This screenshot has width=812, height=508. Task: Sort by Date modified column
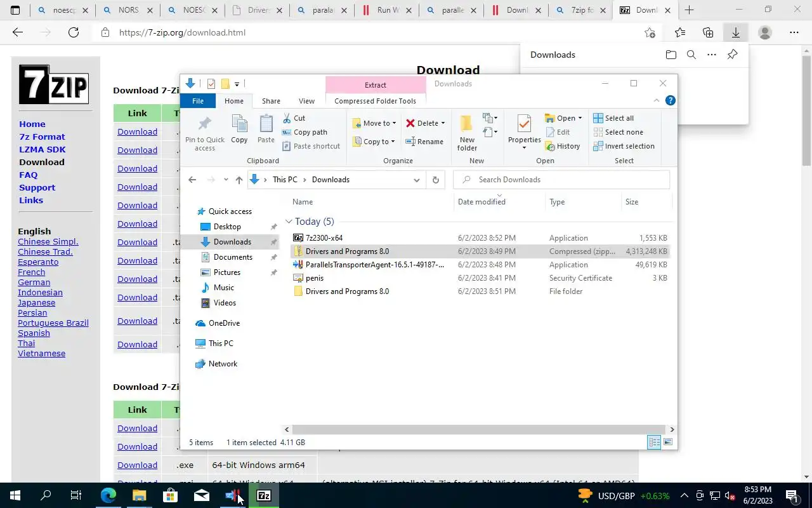coord(481,202)
